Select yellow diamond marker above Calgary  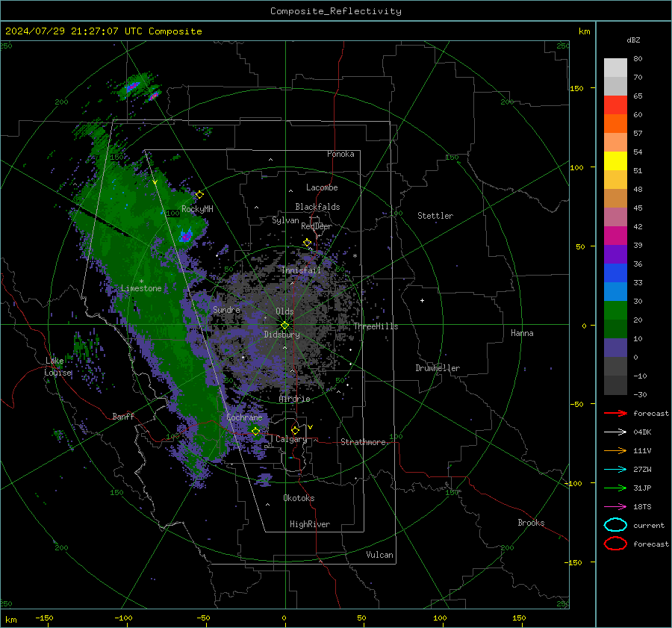pyautogui.click(x=295, y=430)
